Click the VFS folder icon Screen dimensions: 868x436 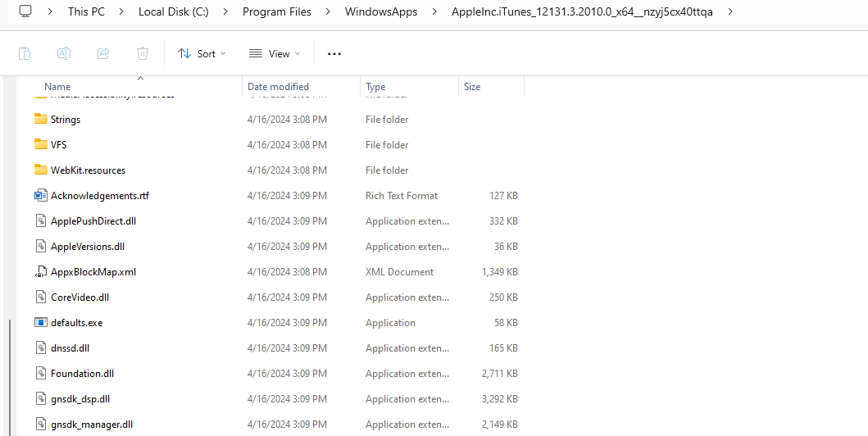coord(40,144)
